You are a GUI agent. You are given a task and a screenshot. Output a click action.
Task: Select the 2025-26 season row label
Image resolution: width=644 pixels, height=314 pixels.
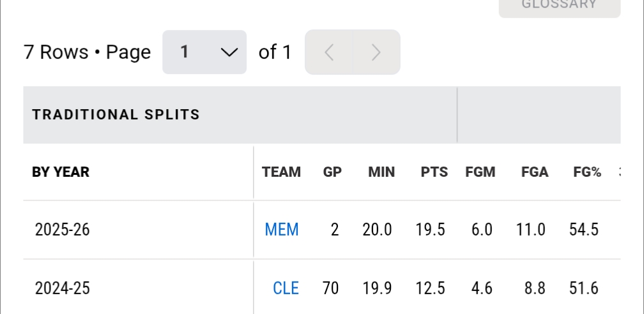[x=63, y=230]
